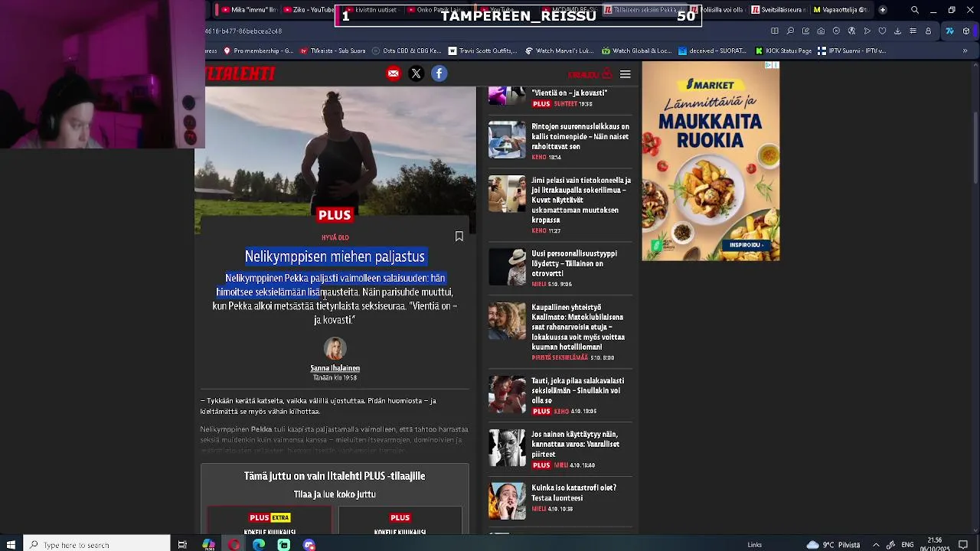Open the Osta CBD & CBG bookmark
The height and width of the screenshot is (551, 980).
407,51
